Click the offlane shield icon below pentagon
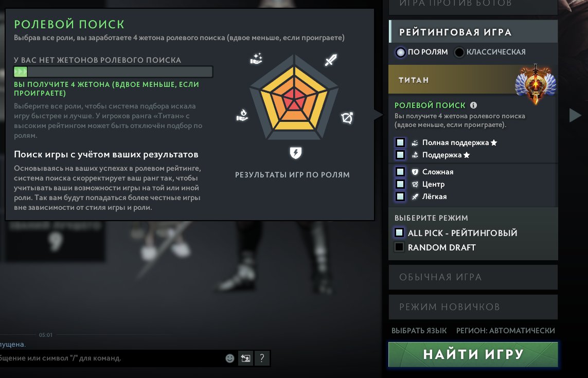Viewport: 588px width, 378px height. tap(295, 153)
